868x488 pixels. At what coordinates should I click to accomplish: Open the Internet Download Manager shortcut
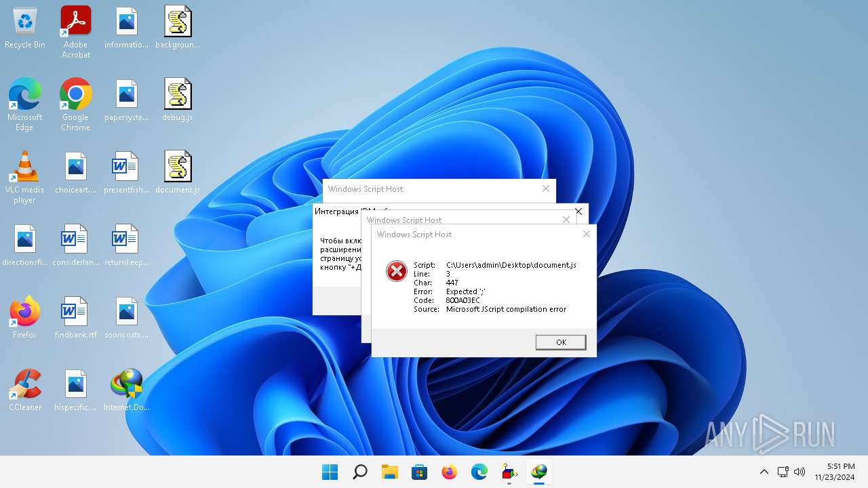[x=126, y=390]
